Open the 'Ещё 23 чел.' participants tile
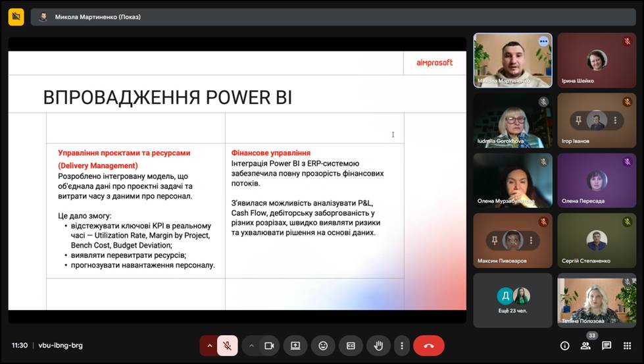Viewport: 644px width, 364px height. (512, 299)
